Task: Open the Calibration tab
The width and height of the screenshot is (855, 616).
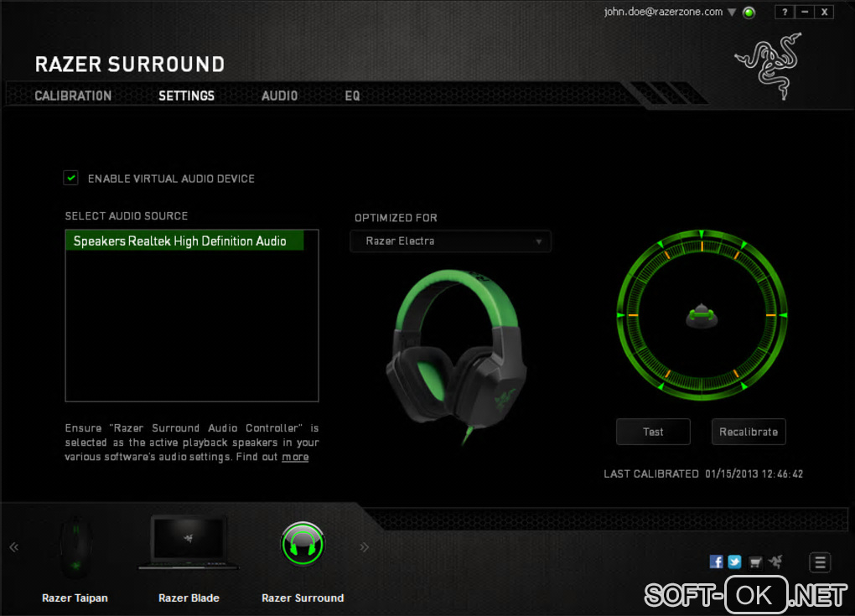Action: [73, 96]
